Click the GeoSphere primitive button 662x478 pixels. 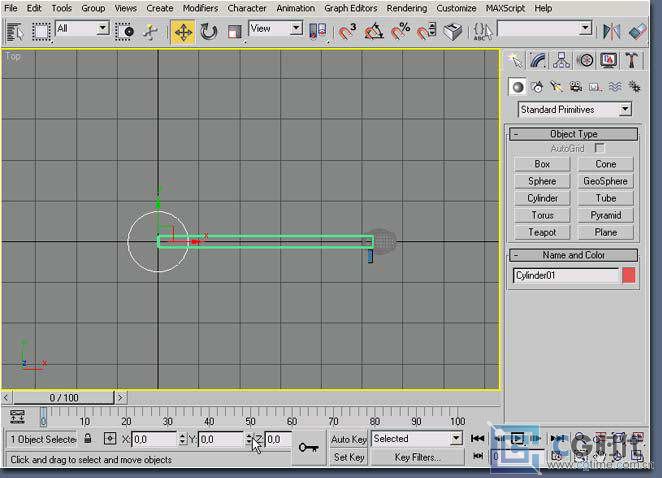(x=605, y=181)
